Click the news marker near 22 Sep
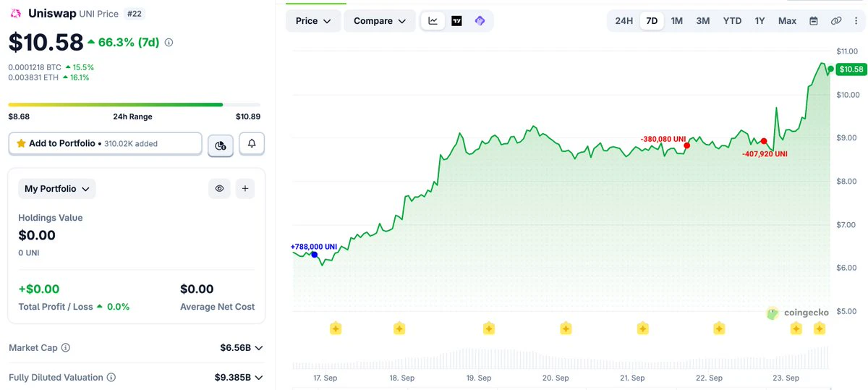 click(x=719, y=328)
